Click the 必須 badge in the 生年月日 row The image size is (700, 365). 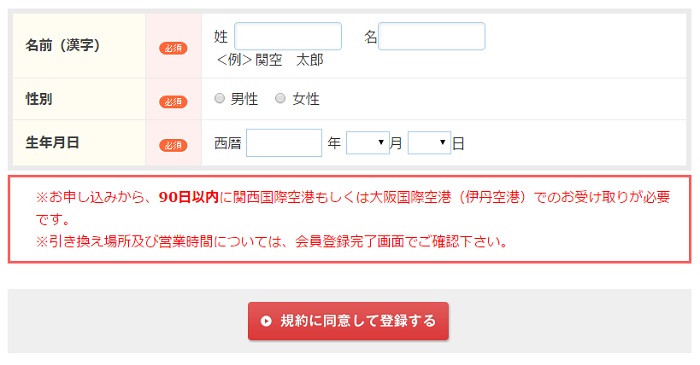173,145
